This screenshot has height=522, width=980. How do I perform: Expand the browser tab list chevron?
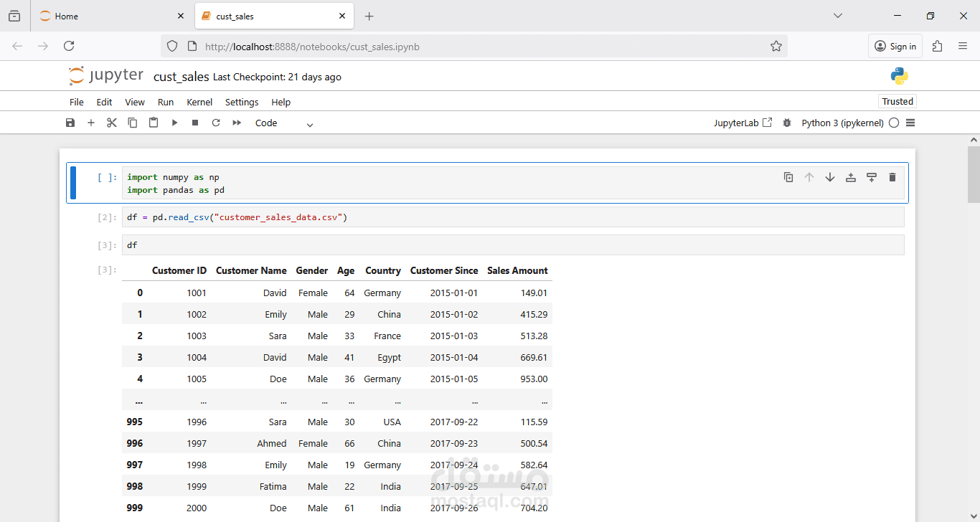[x=837, y=16]
